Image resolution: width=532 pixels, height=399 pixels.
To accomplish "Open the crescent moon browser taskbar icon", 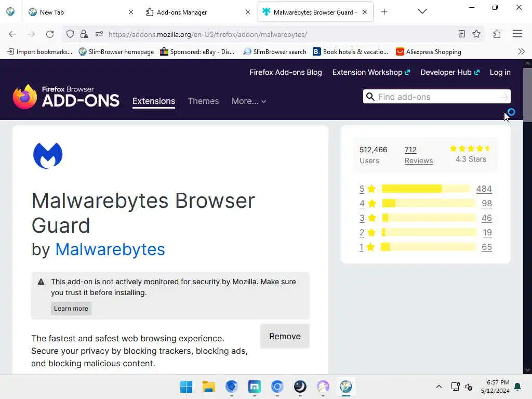I will coord(300,387).
